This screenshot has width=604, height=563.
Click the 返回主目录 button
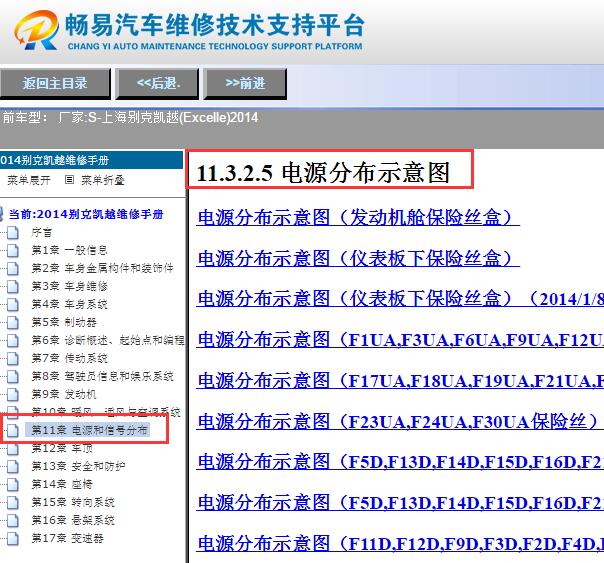[x=55, y=84]
